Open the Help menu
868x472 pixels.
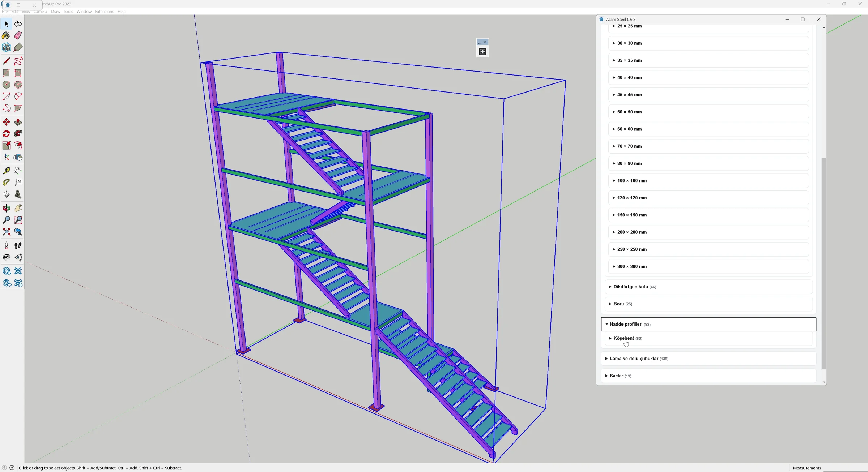[x=122, y=12]
